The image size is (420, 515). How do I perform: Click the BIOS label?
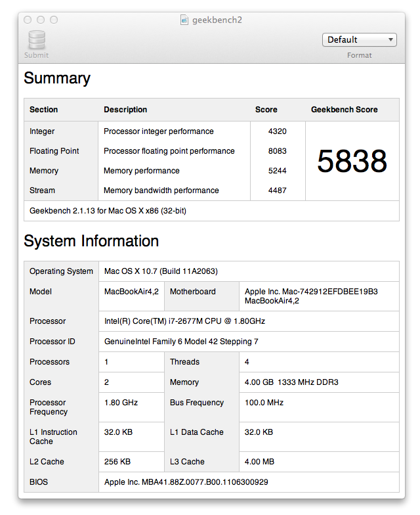click(39, 482)
